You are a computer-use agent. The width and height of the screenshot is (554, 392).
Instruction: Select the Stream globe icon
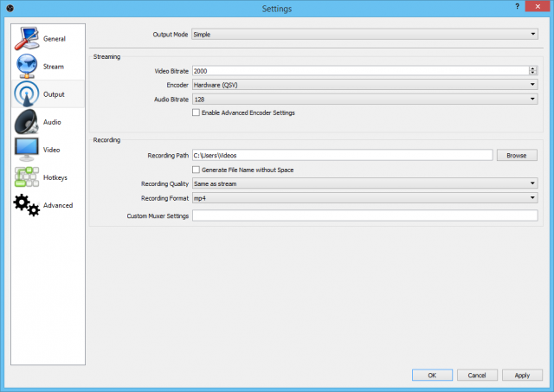[x=26, y=67]
